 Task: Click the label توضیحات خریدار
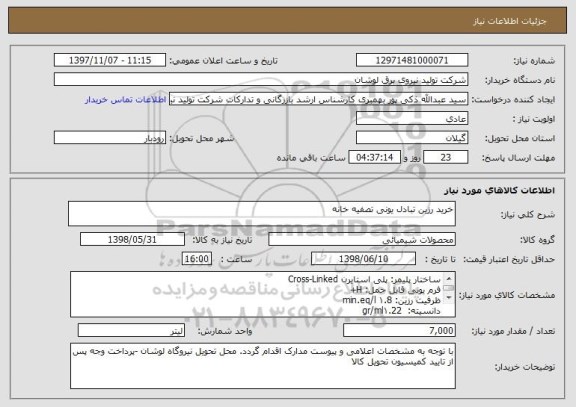[x=525, y=367]
